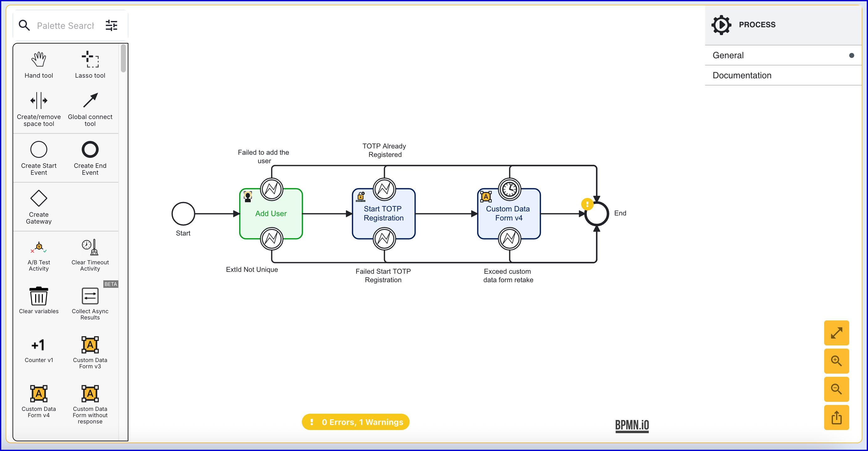
Task: Click the zoom out button
Action: [x=836, y=389]
